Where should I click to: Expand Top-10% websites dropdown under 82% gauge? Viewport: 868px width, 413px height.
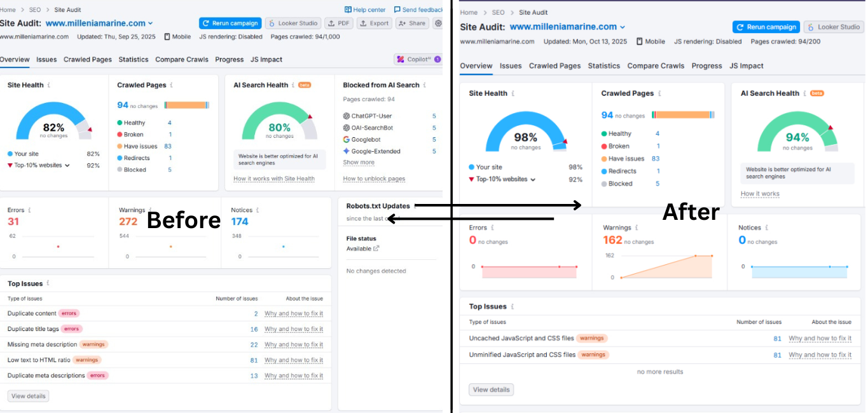coord(67,166)
